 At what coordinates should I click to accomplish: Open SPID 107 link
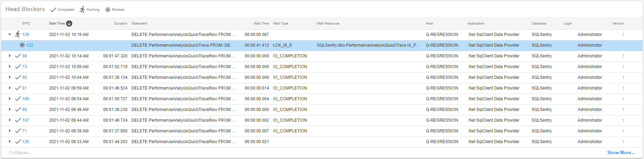[26, 120]
